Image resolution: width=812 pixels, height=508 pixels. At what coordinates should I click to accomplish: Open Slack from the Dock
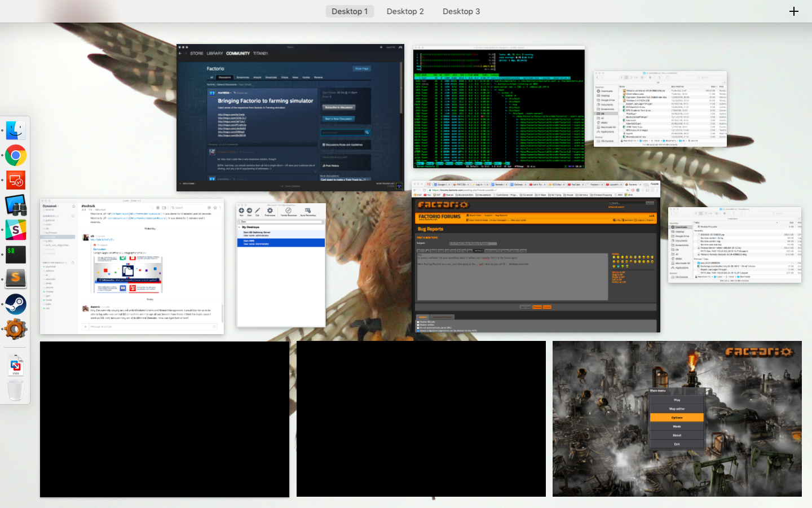click(16, 230)
